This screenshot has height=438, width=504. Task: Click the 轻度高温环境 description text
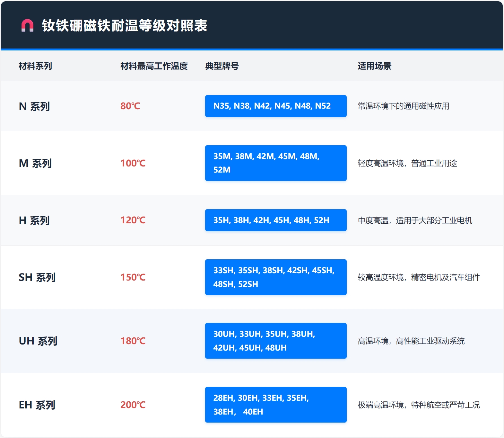coord(407,163)
